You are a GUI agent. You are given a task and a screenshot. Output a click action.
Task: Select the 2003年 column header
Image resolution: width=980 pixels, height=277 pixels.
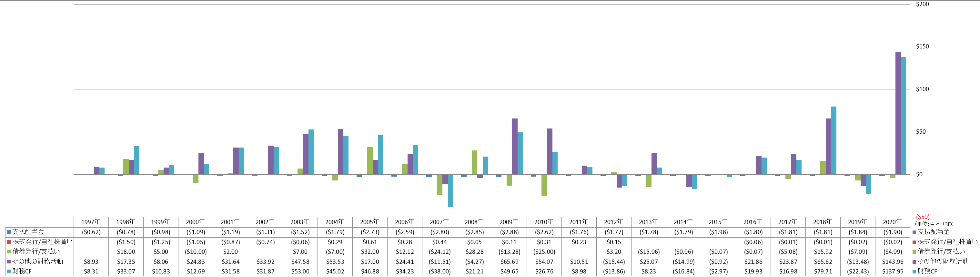[x=300, y=222]
